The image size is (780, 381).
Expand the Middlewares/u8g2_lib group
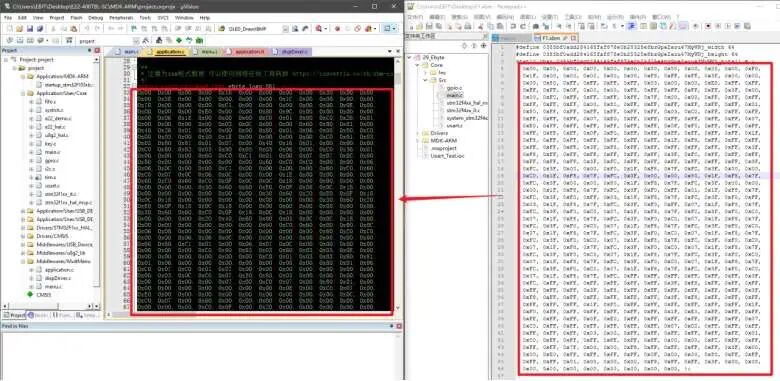click(x=23, y=253)
